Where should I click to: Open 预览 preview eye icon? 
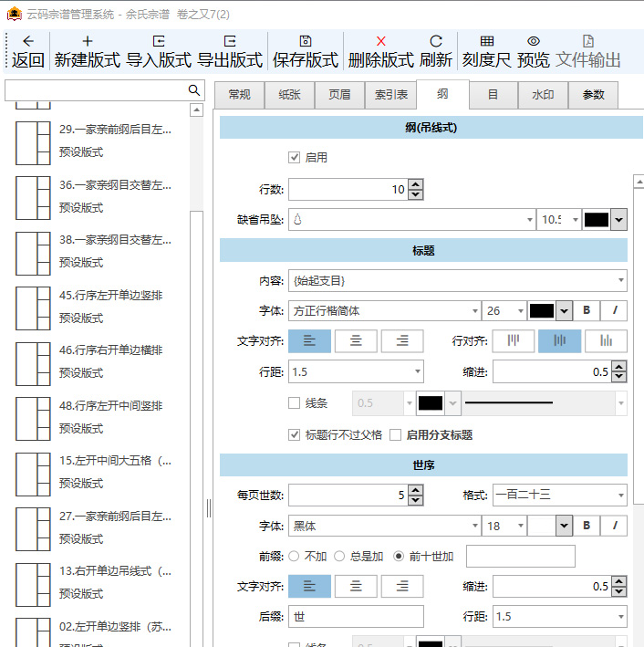pos(534,41)
